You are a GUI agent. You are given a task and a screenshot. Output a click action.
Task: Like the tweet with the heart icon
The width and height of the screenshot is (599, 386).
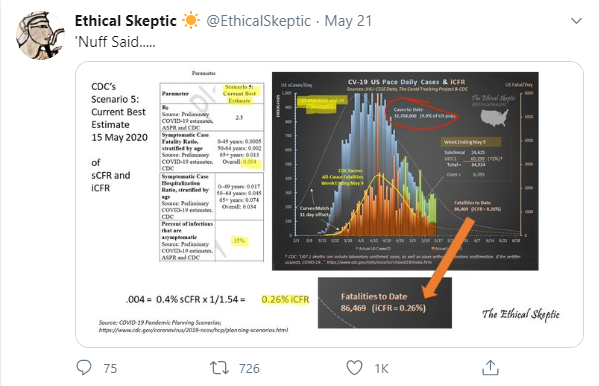point(354,368)
